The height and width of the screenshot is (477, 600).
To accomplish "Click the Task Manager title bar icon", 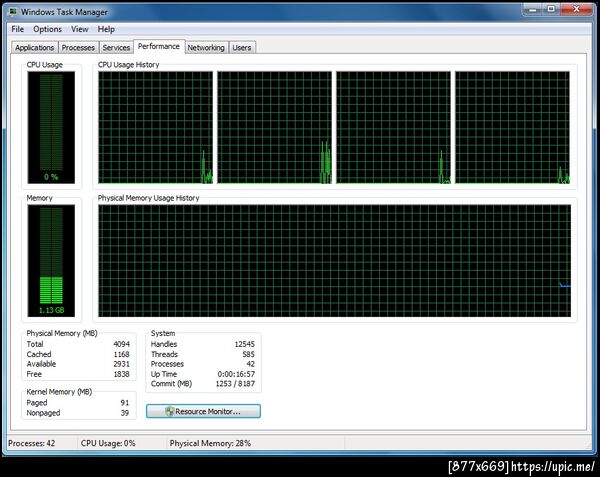I will (x=13, y=12).
